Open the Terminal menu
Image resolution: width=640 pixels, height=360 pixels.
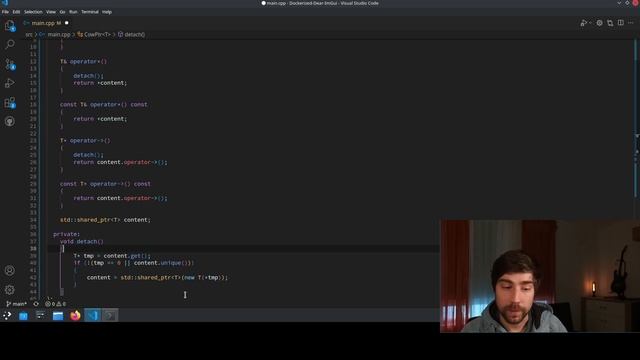(x=90, y=12)
